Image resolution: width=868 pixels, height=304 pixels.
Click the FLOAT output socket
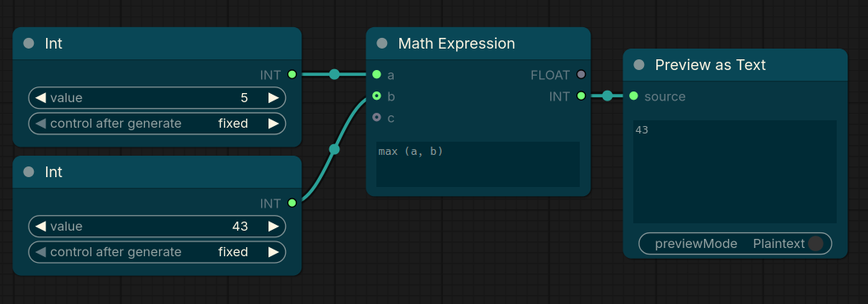pos(581,74)
